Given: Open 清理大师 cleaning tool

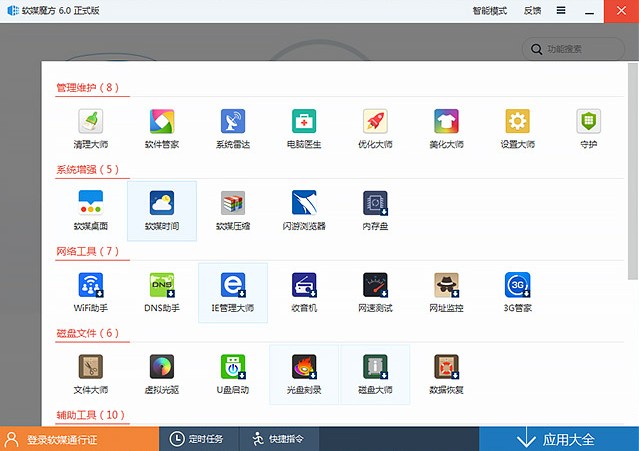Looking at the screenshot, I should [x=90, y=128].
